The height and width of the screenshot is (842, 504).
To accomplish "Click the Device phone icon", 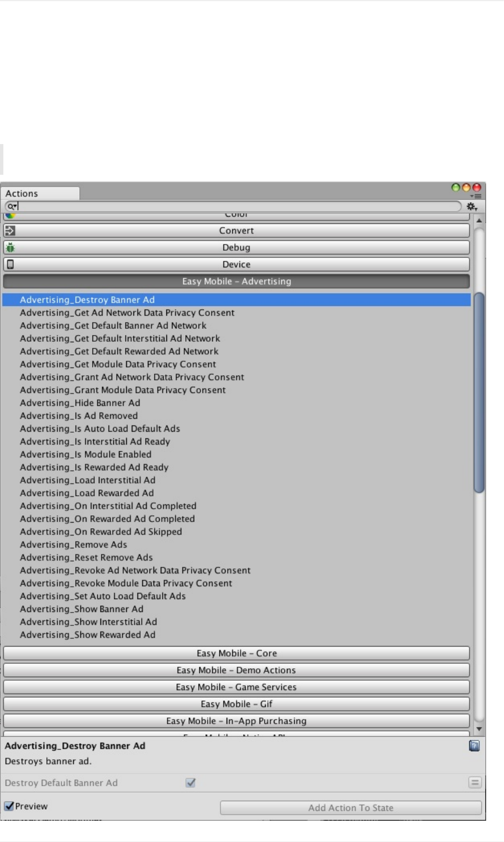I will point(9,264).
